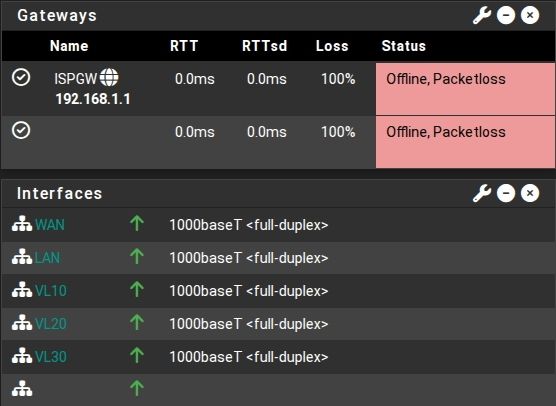Click the check circle on second gateway row

point(21,130)
